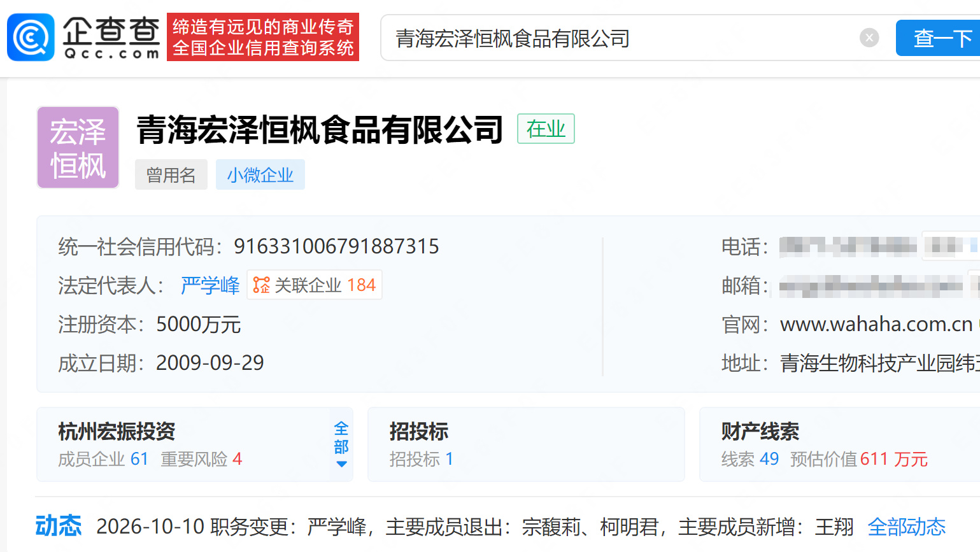This screenshot has width=980, height=552.
Task: Open the 宏泽恒枫 company logo thumbnail
Action: click(78, 148)
